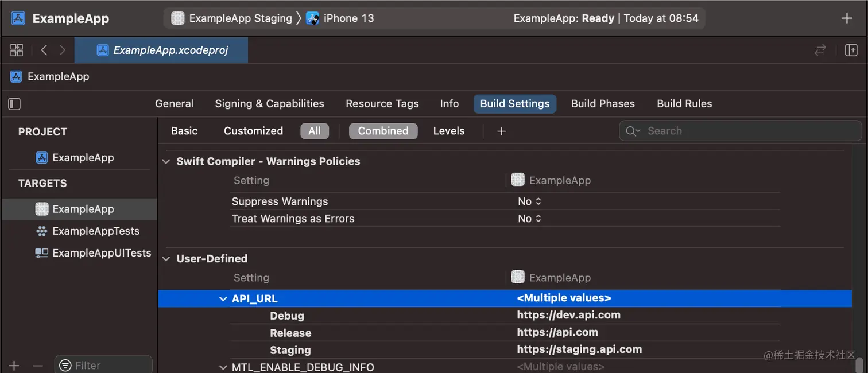
Task: Collapse the API_URL setting
Action: 223,299
